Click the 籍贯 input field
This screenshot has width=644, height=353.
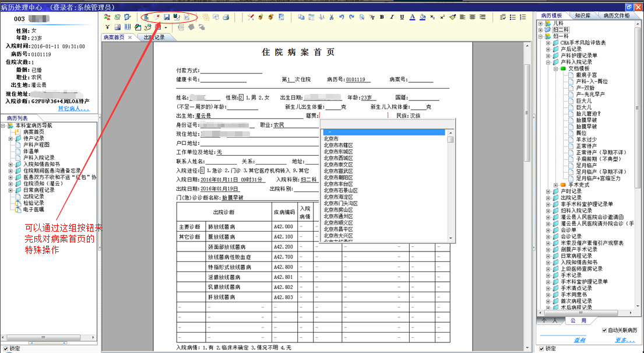coord(353,116)
